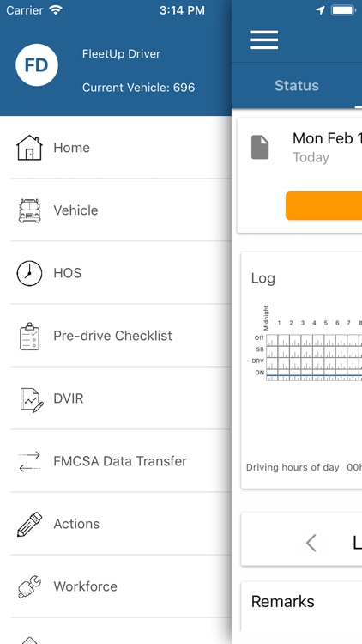Tap the Pre-drive Checklist clipboard icon
Image resolution: width=362 pixels, height=644 pixels.
pos(29,336)
